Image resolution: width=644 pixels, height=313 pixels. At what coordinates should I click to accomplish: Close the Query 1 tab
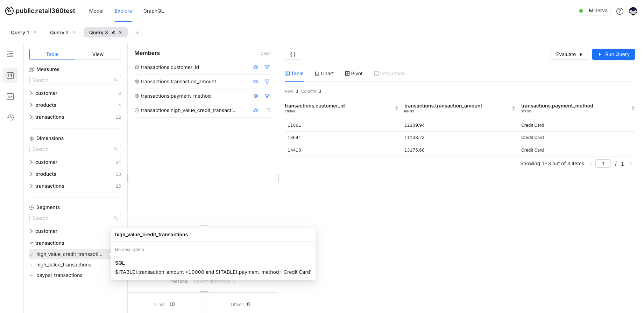tap(35, 32)
